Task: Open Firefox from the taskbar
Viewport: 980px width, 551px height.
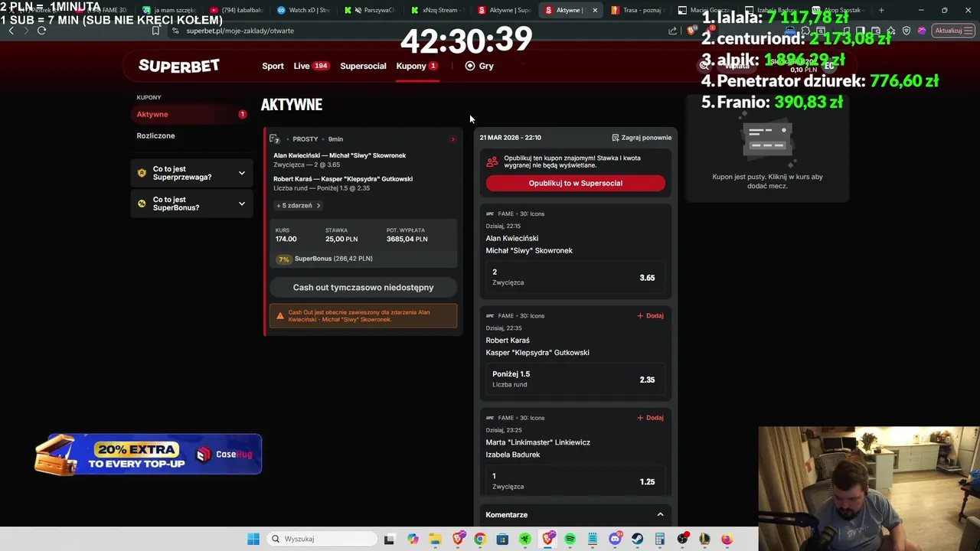Action: [727, 539]
